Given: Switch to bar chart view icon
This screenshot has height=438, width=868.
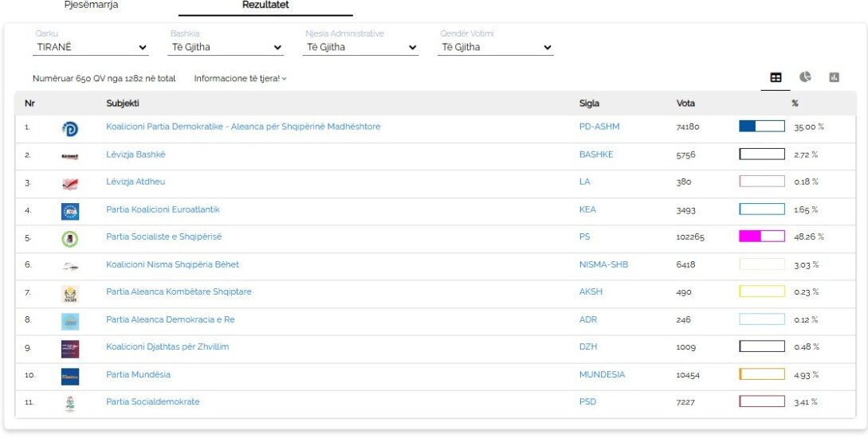Looking at the screenshot, I should coord(835,77).
